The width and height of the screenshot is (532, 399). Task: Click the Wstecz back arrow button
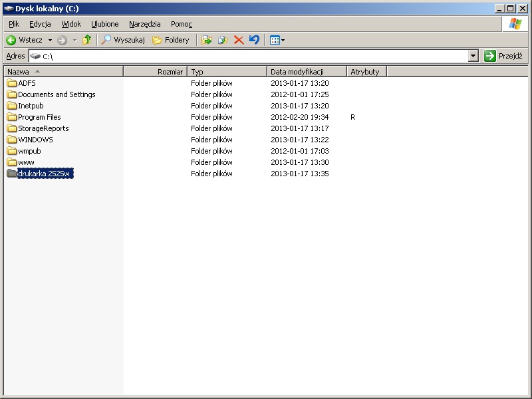[x=24, y=40]
